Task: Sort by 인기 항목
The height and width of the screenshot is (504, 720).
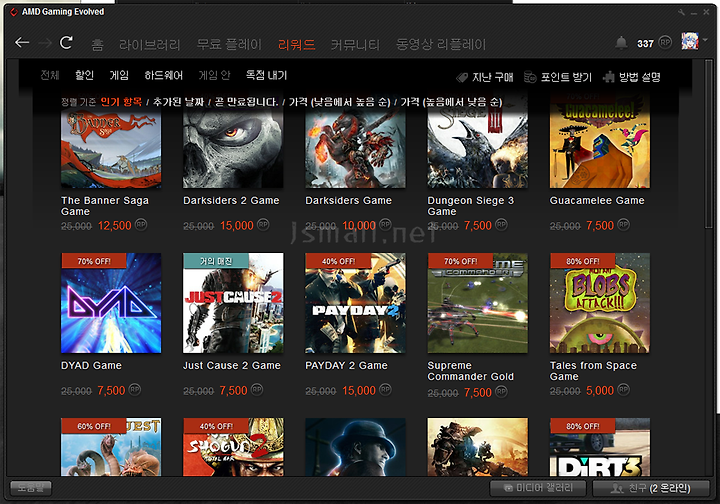Action: pyautogui.click(x=121, y=102)
